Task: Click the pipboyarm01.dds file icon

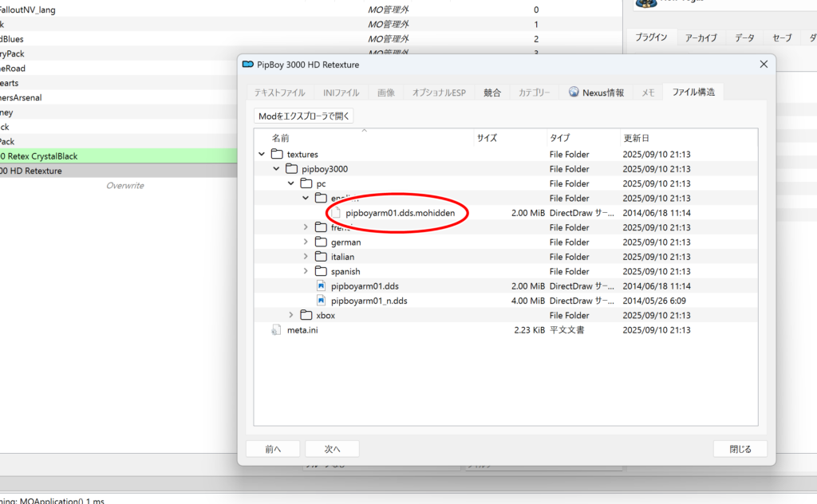Action: click(x=322, y=286)
